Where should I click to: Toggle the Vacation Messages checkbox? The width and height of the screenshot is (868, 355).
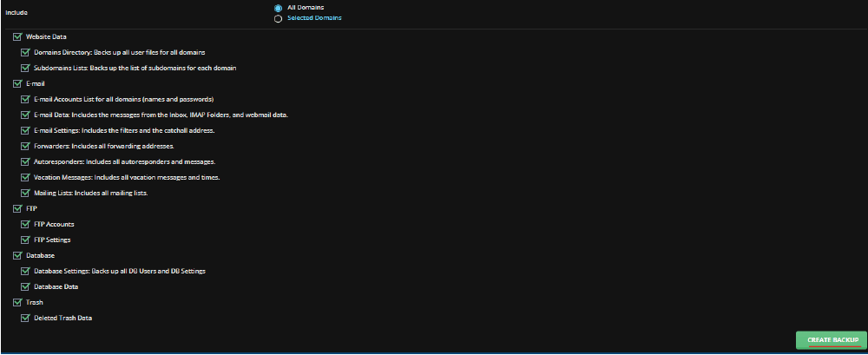(x=25, y=178)
